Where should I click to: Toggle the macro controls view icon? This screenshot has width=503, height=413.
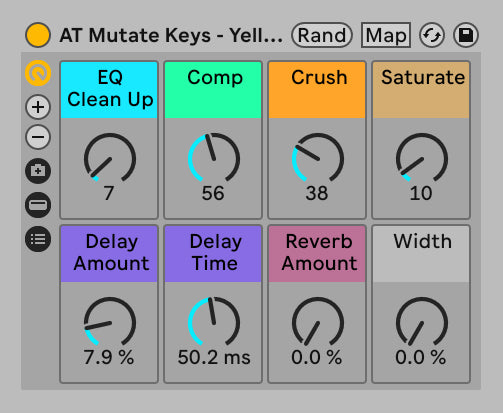pyautogui.click(x=38, y=73)
